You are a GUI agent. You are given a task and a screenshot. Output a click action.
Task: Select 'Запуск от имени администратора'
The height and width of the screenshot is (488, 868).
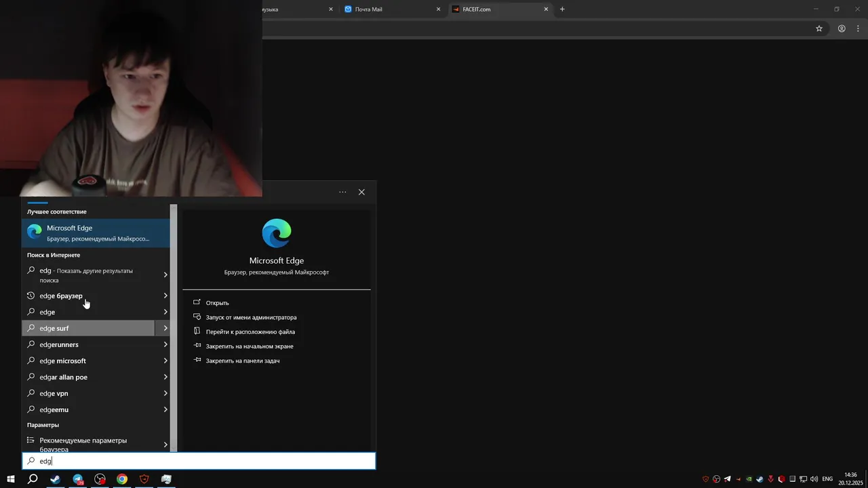(x=251, y=317)
